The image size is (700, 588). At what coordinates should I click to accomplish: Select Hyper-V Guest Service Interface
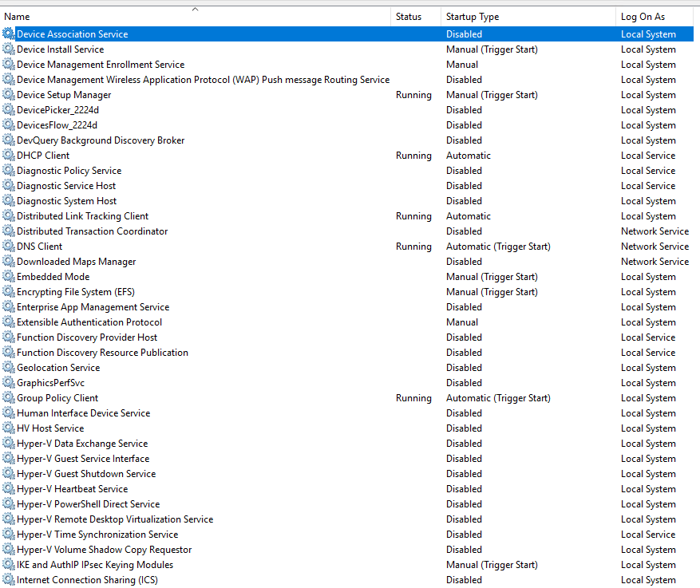tap(83, 459)
